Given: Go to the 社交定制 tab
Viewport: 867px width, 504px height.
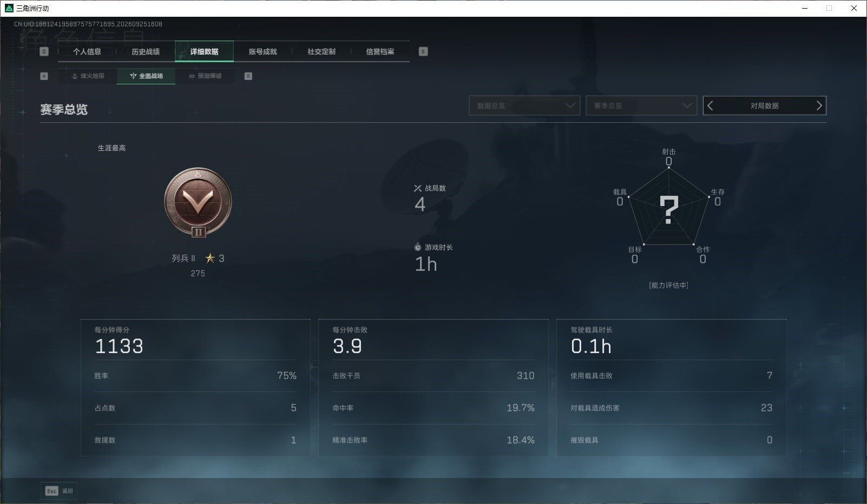Looking at the screenshot, I should click(x=321, y=51).
